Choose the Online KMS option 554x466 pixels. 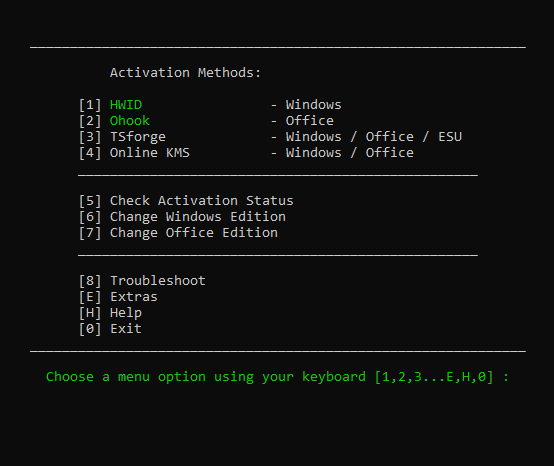[x=150, y=153]
